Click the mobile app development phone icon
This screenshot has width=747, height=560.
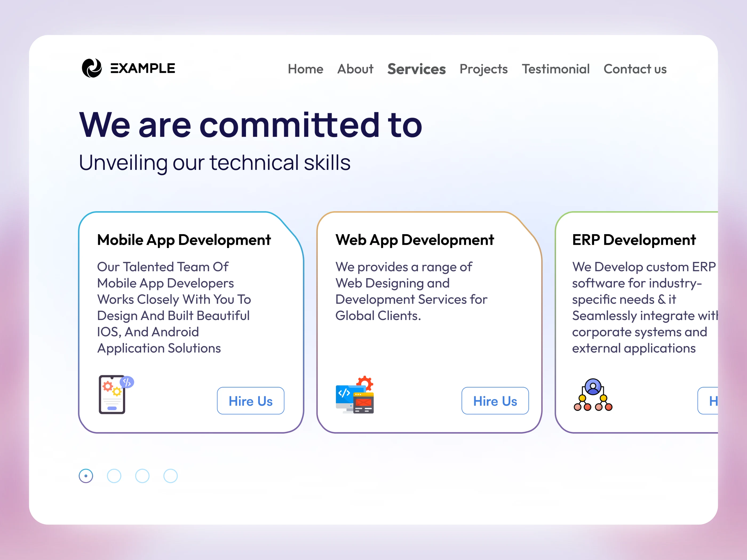115,394
